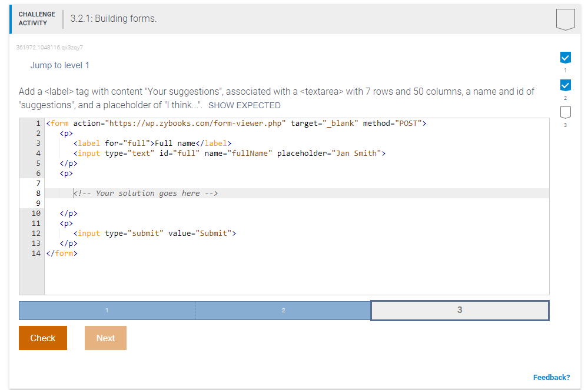This screenshot has width=588, height=390.
Task: Click the label tag on line 3
Action: [x=88, y=143]
